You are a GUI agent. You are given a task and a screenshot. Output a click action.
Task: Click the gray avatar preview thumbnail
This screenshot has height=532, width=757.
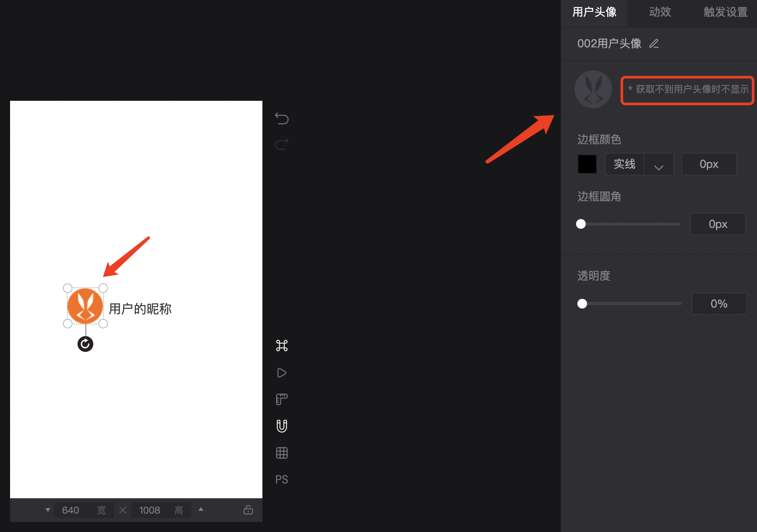tap(593, 89)
